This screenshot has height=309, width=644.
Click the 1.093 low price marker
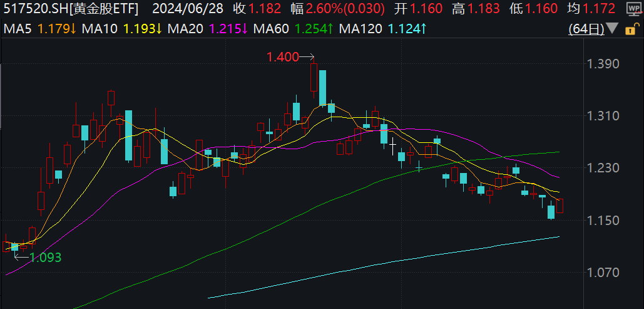(x=46, y=258)
